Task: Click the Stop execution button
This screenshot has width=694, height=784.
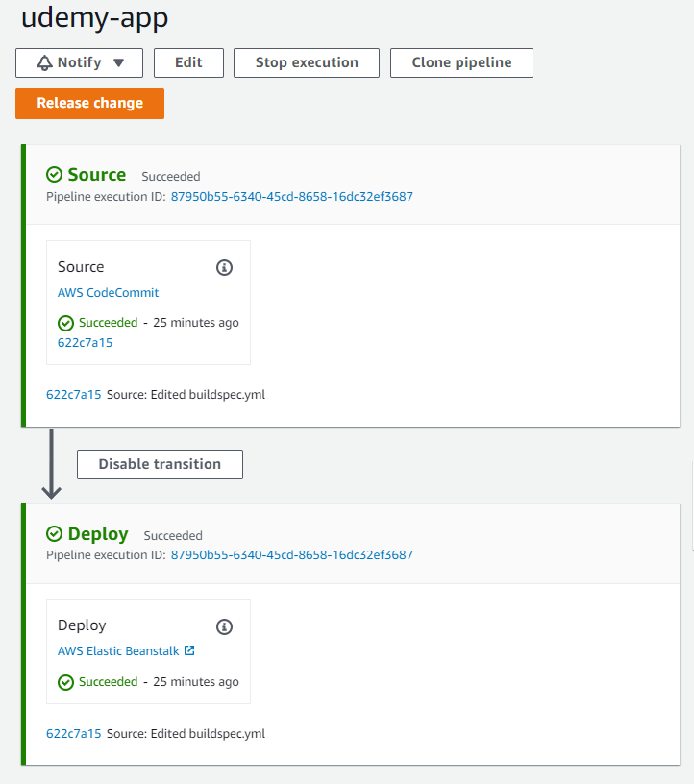Action: (307, 63)
